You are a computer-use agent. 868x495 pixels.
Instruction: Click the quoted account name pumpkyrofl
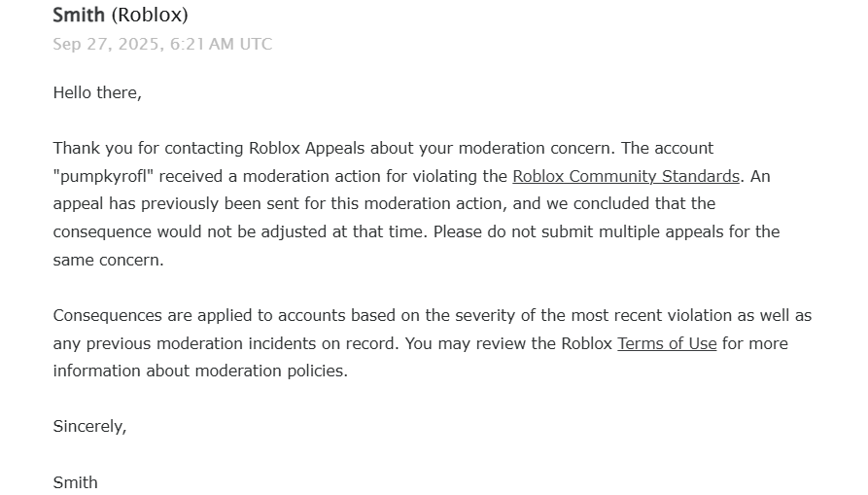(103, 176)
